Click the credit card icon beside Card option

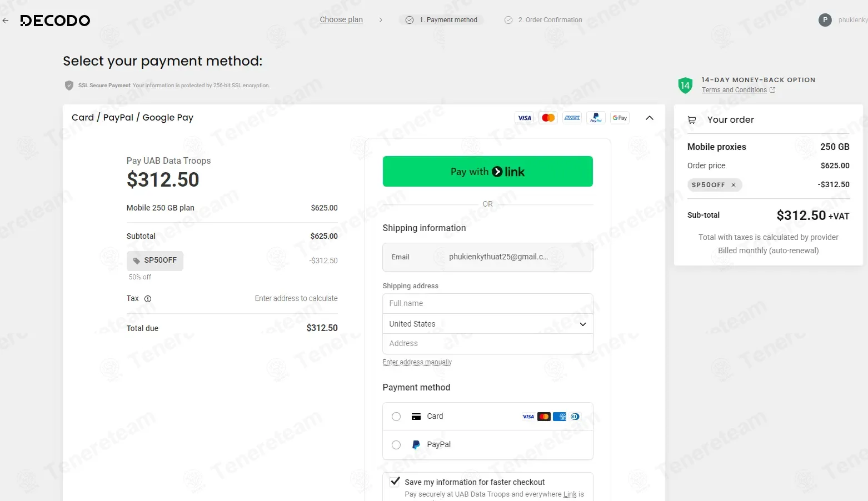coord(416,417)
